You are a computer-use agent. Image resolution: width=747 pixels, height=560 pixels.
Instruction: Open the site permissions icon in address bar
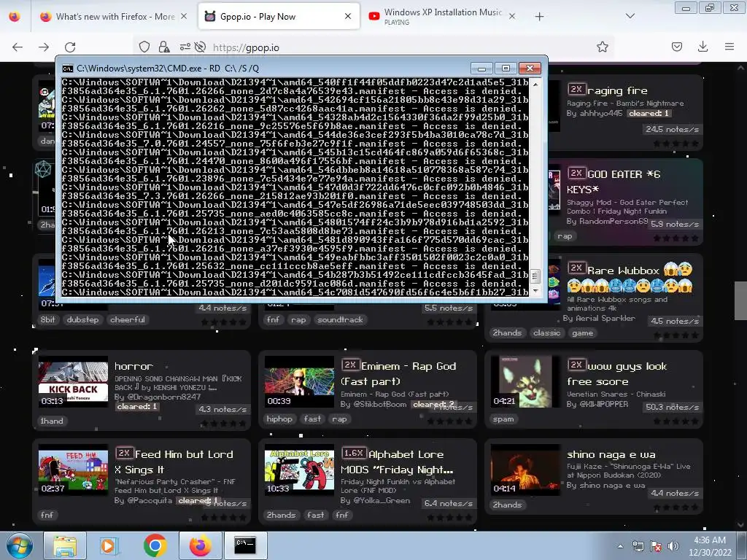coord(185,47)
